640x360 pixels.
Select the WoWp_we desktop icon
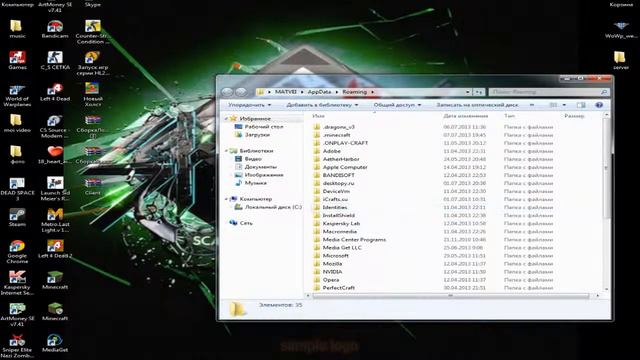621,29
